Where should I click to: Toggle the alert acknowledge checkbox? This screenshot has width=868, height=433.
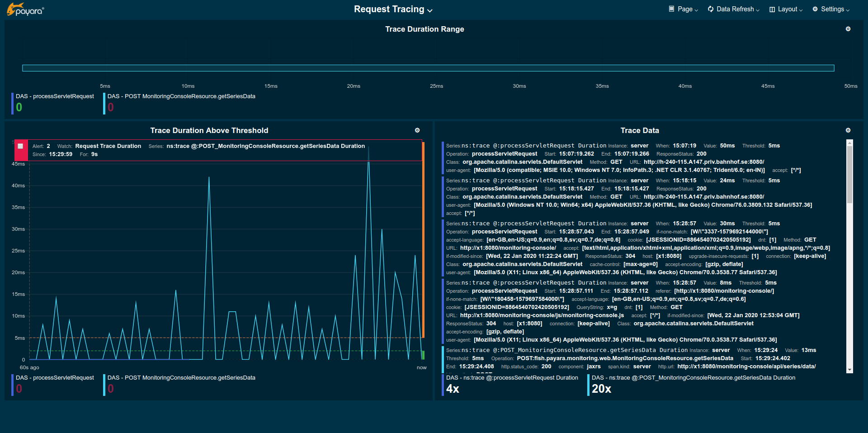[20, 146]
